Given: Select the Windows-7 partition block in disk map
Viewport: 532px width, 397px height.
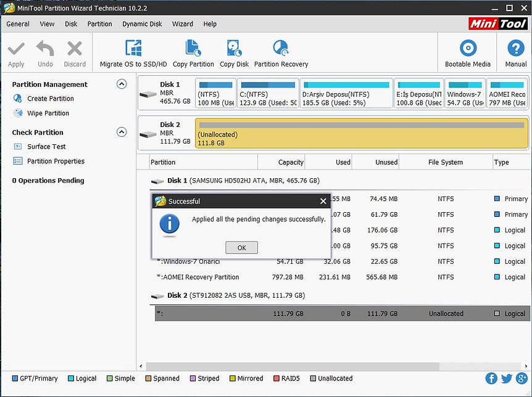Looking at the screenshot, I should pos(465,93).
